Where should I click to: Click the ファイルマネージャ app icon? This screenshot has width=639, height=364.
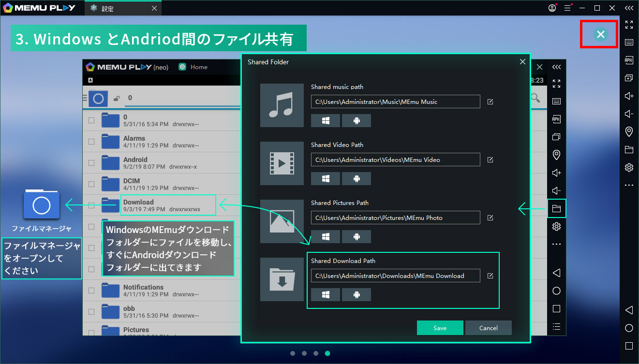point(42,205)
